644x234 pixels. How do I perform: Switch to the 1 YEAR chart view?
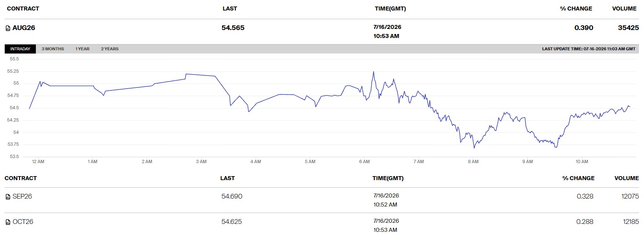tap(83, 49)
